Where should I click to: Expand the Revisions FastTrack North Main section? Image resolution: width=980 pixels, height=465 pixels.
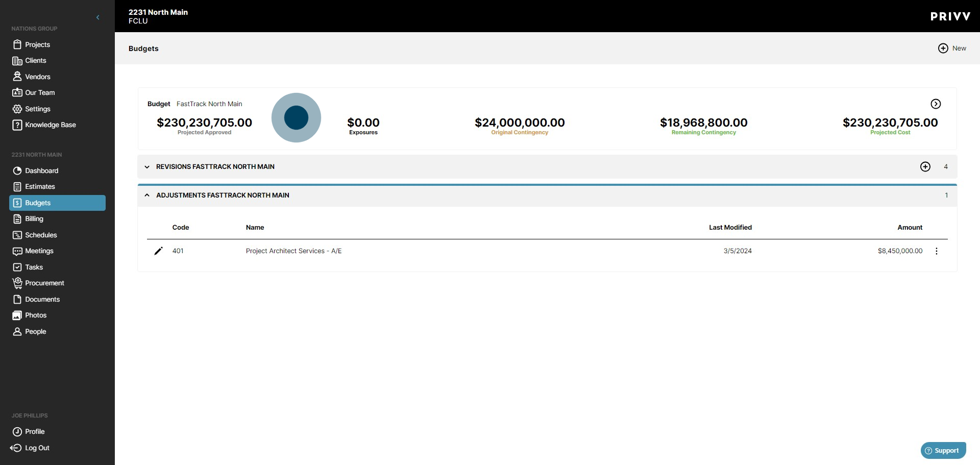(x=146, y=167)
